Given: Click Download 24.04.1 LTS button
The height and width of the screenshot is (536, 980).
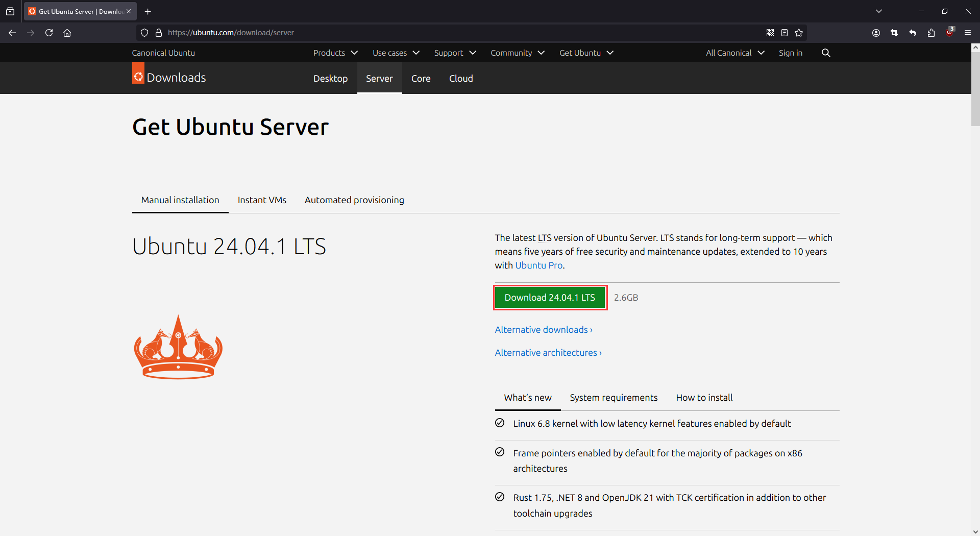Looking at the screenshot, I should 550,298.
